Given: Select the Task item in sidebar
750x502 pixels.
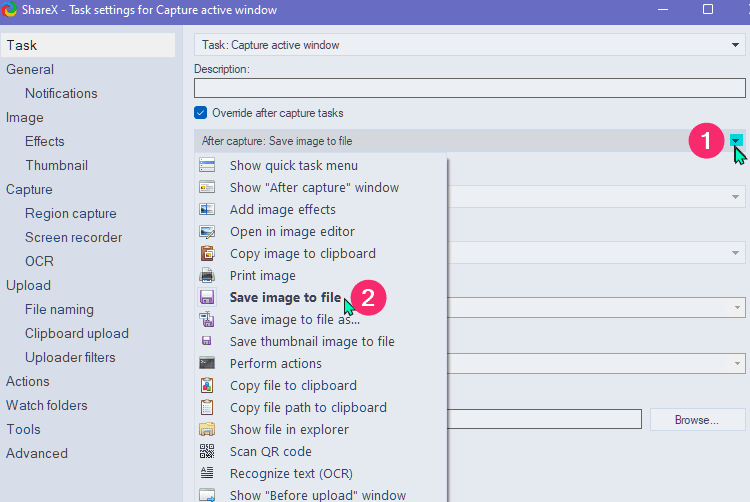Looking at the screenshot, I should pos(88,45).
